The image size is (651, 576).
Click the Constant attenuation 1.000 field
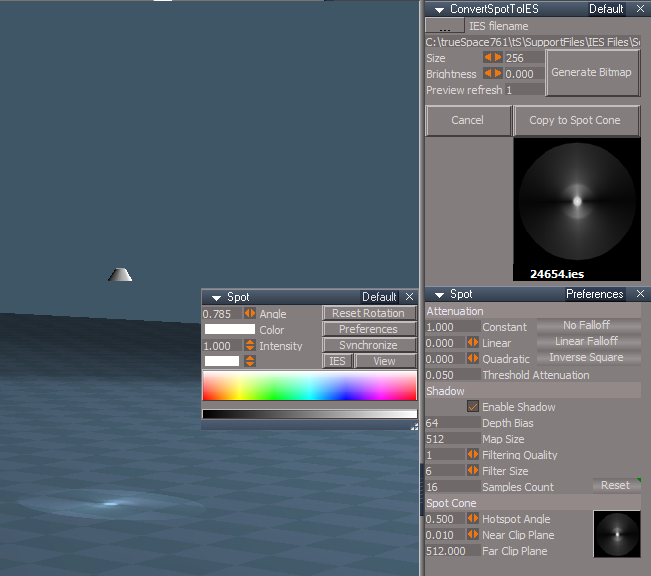[453, 327]
